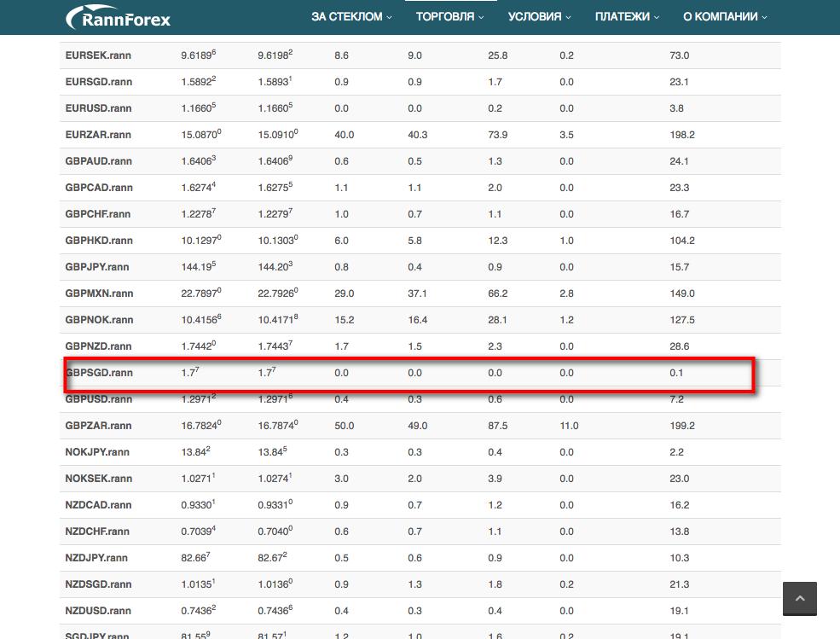Screen dimensions: 840x639
Task: Select the EURSEK.rann symbol
Action: click(98, 55)
